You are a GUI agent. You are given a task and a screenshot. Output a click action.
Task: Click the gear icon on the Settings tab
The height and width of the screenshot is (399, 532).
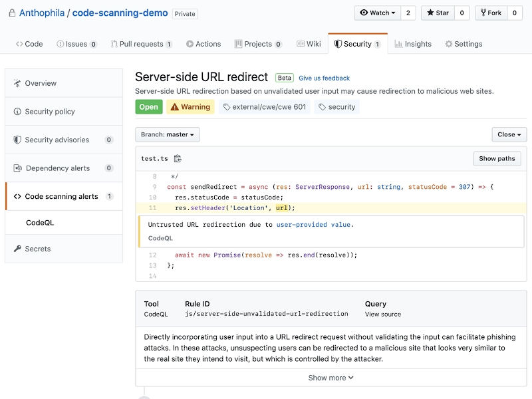(x=448, y=44)
